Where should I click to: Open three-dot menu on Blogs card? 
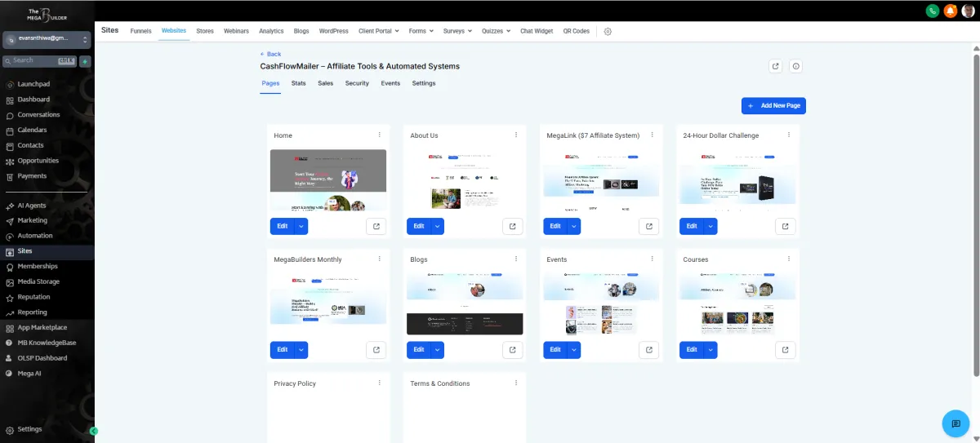516,259
